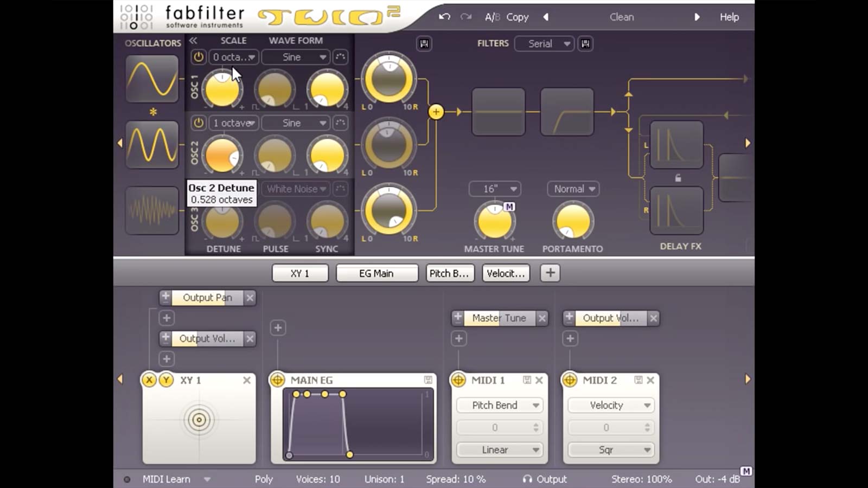The height and width of the screenshot is (488, 868).
Task: Click the headphone Output icon in the status bar
Action: pos(528,479)
